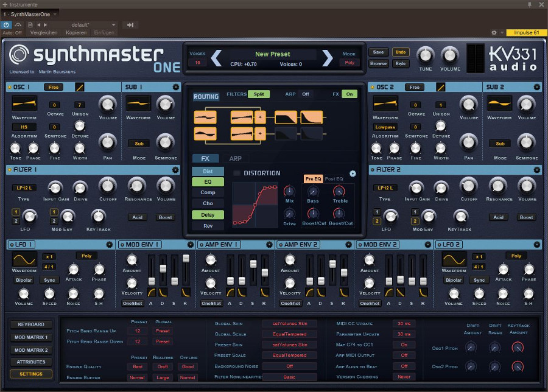Toggle the Distortion enable checkbox
The height and width of the screenshot is (392, 548).
pos(237,173)
